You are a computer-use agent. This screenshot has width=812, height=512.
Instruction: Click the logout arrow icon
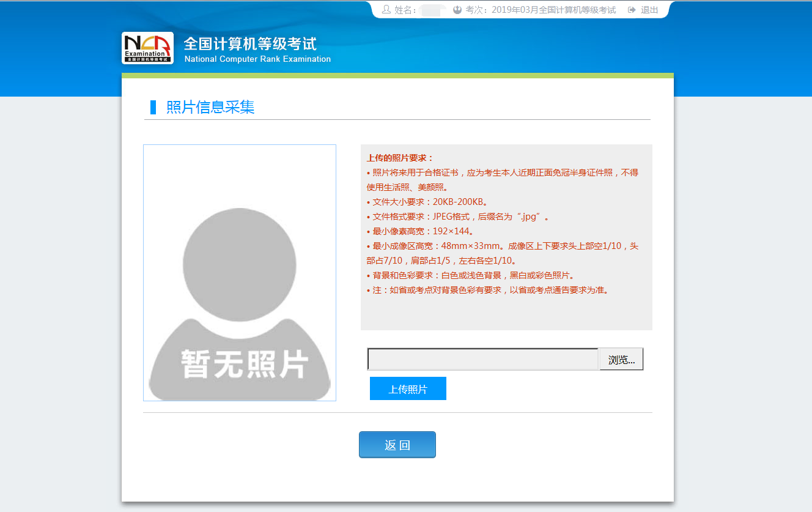(x=632, y=10)
